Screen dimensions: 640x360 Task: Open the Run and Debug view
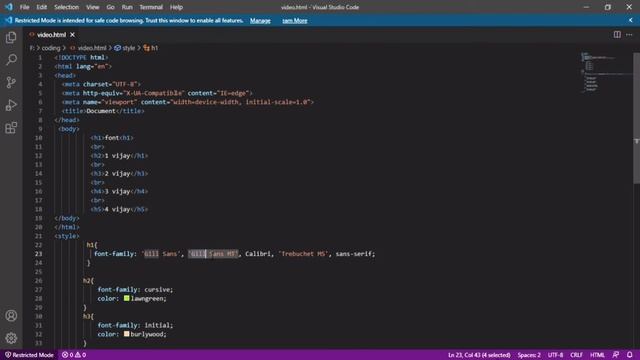pos(11,105)
